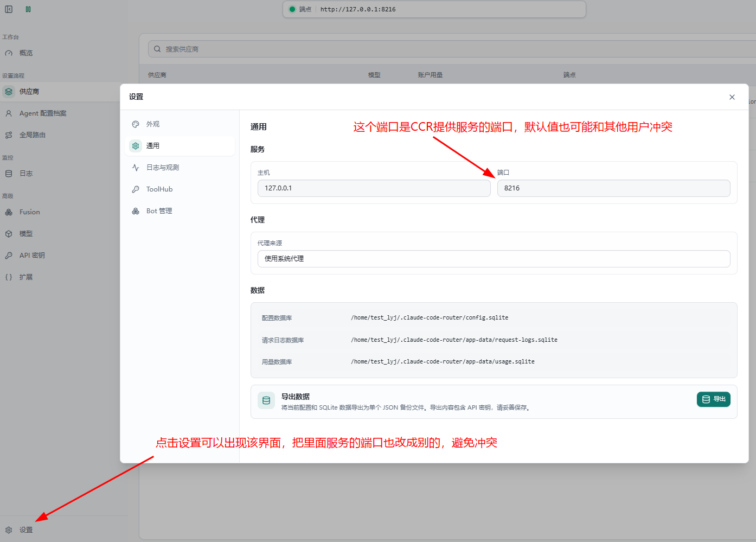
Task: Click the Bot 管理 icon
Action: (x=136, y=211)
